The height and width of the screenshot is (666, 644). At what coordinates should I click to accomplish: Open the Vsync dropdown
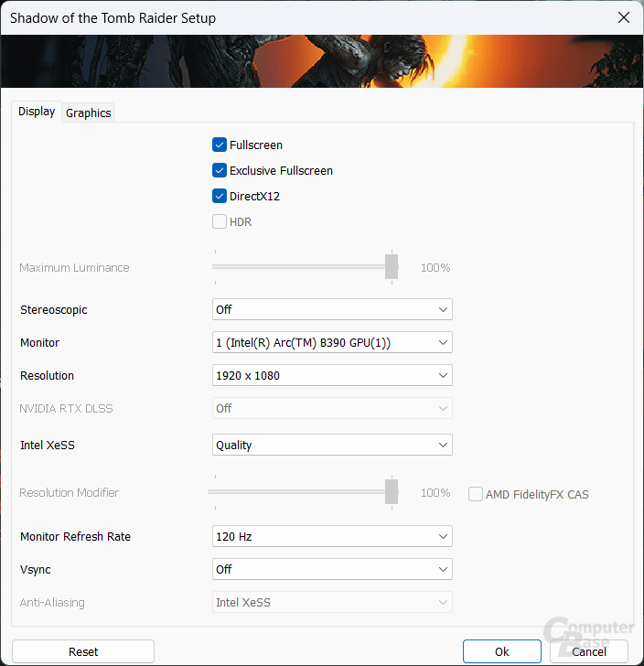click(332, 570)
